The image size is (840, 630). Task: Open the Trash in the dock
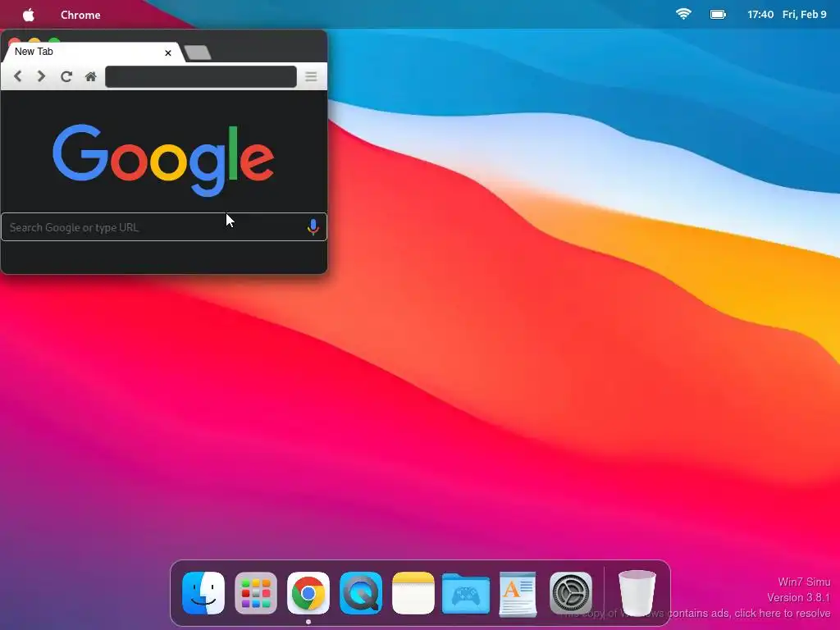[x=637, y=593]
